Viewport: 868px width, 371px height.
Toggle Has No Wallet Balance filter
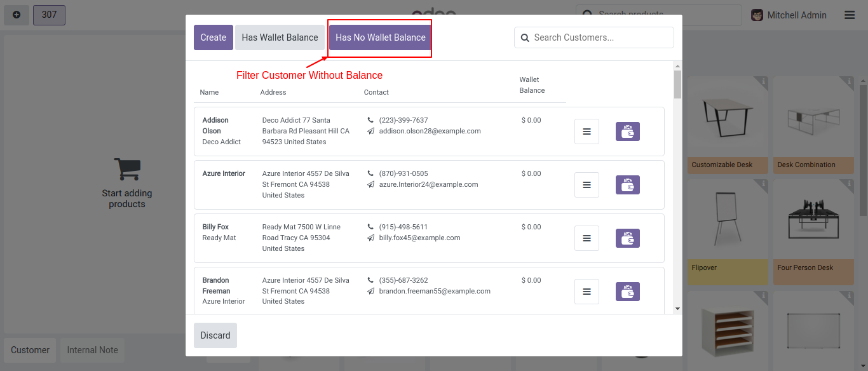point(380,37)
